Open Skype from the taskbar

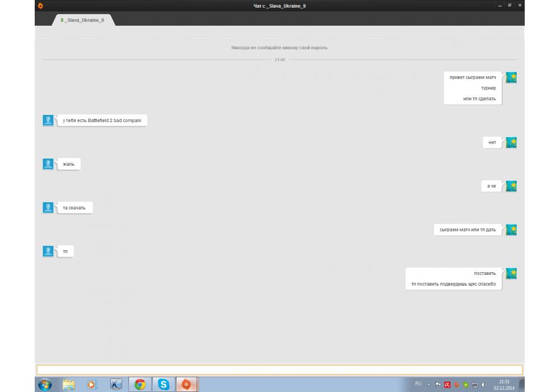coord(164,384)
